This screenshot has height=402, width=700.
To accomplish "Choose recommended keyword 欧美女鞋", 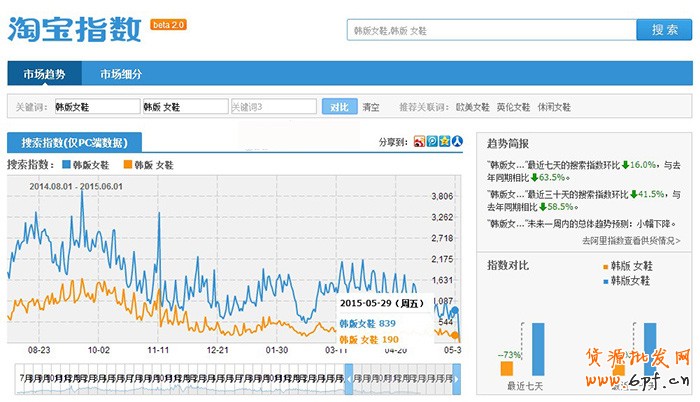I will pos(472,106).
